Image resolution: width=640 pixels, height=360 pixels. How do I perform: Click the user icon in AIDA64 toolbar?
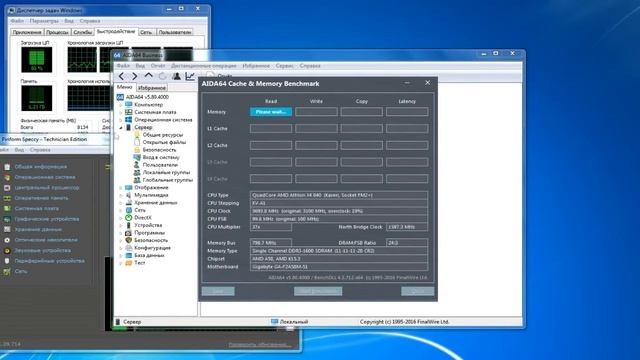point(176,76)
